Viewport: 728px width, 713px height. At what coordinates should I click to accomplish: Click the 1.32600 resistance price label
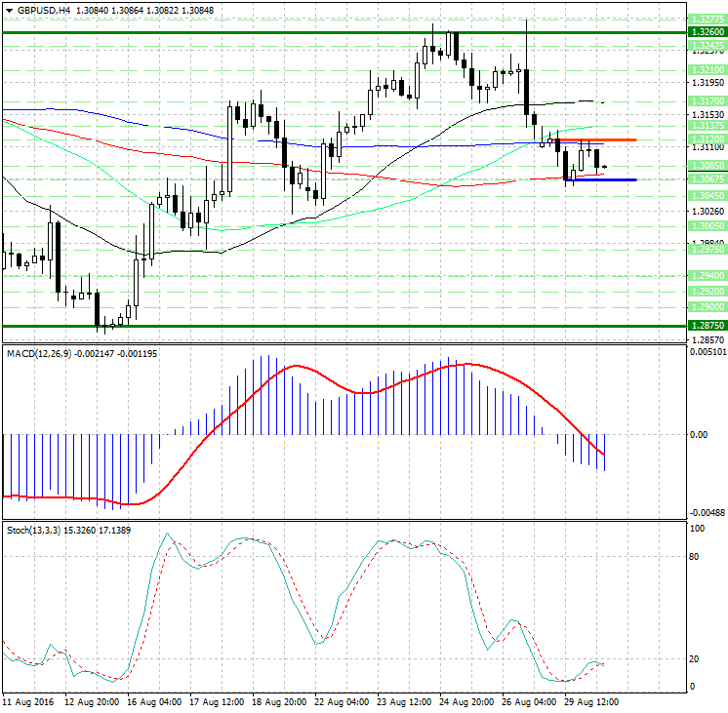pyautogui.click(x=706, y=32)
